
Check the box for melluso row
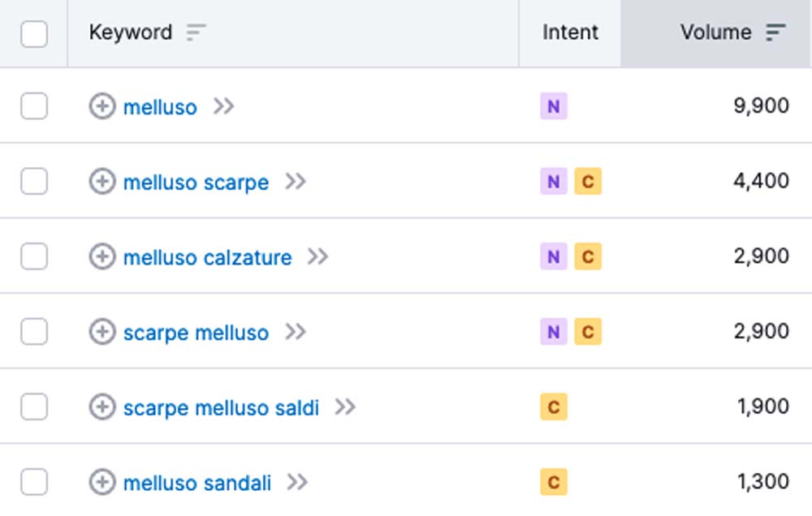34,106
